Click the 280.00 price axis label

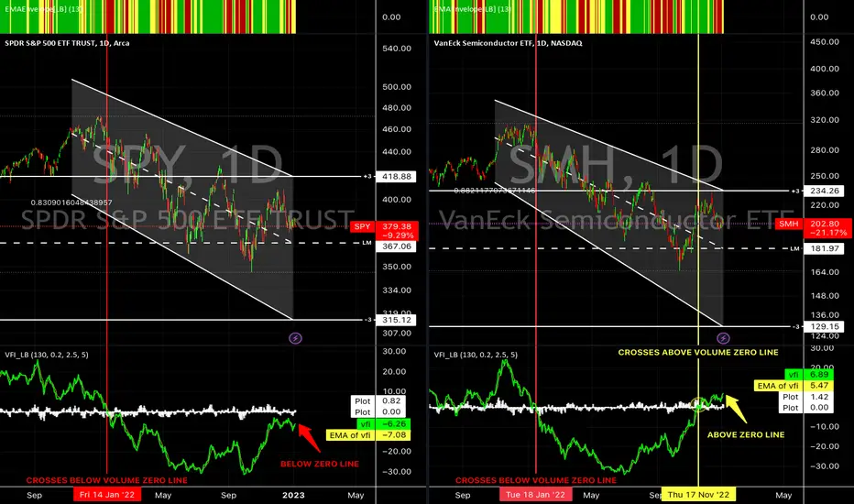(825, 150)
